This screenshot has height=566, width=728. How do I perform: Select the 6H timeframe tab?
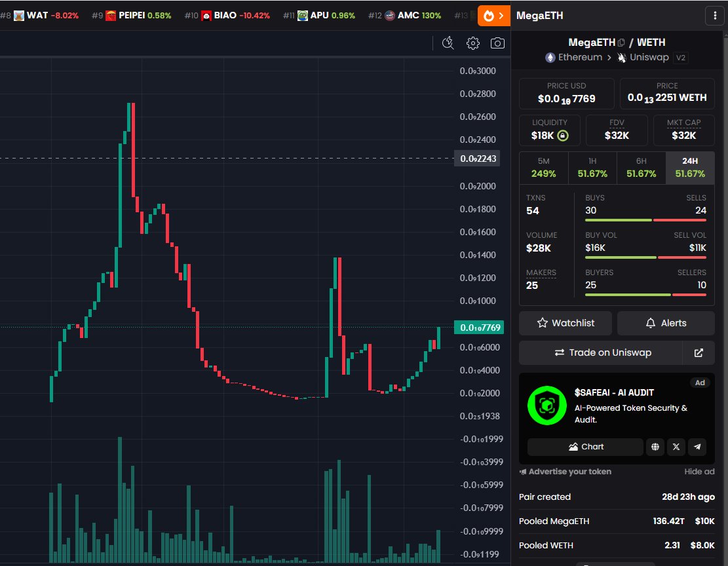click(x=642, y=168)
